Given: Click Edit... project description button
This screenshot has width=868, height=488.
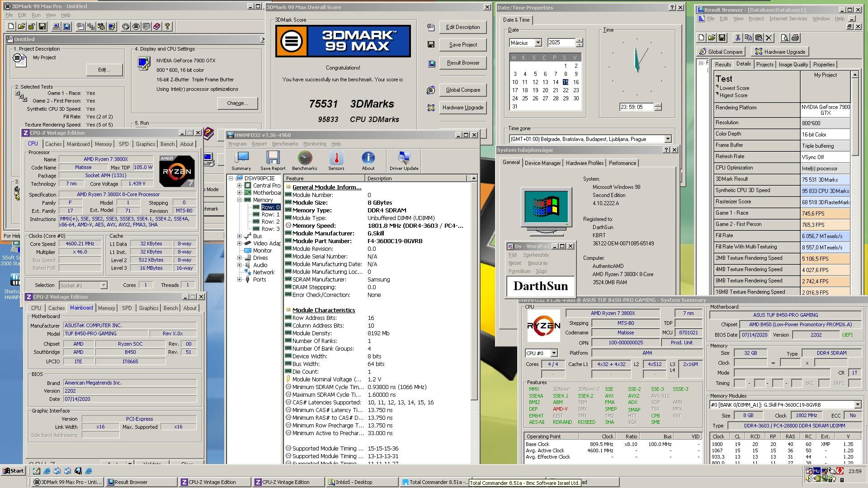Looking at the screenshot, I should tap(104, 70).
